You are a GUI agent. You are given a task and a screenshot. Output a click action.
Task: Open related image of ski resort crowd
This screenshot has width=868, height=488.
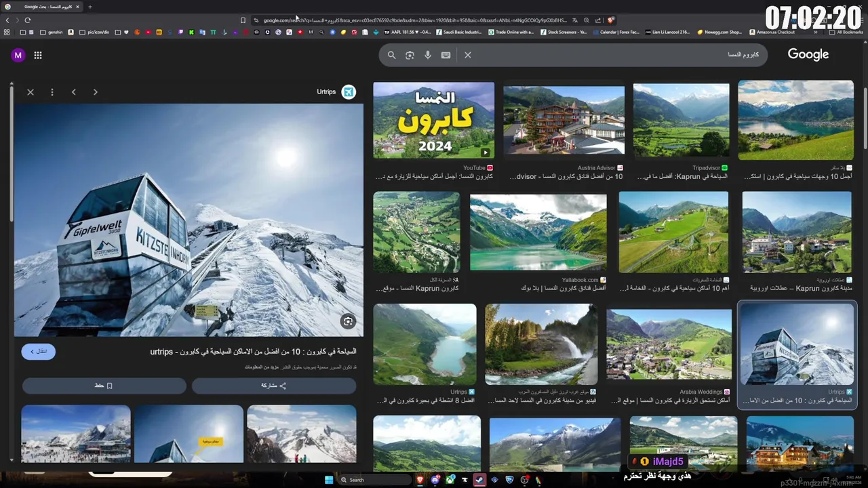[x=76, y=434]
